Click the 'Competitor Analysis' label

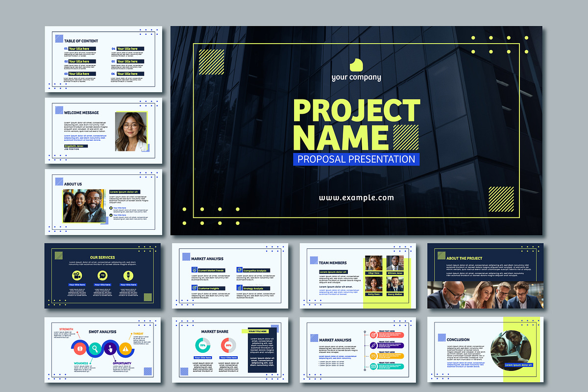pyautogui.click(x=256, y=270)
